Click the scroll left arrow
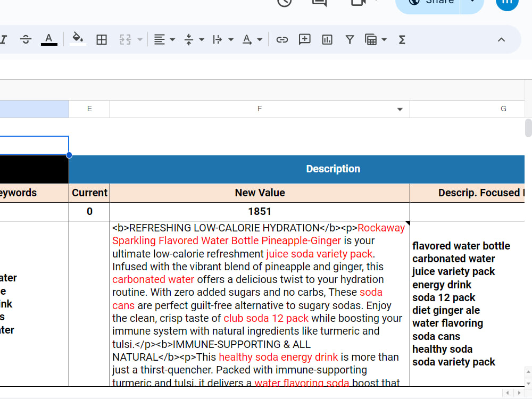 [x=508, y=393]
